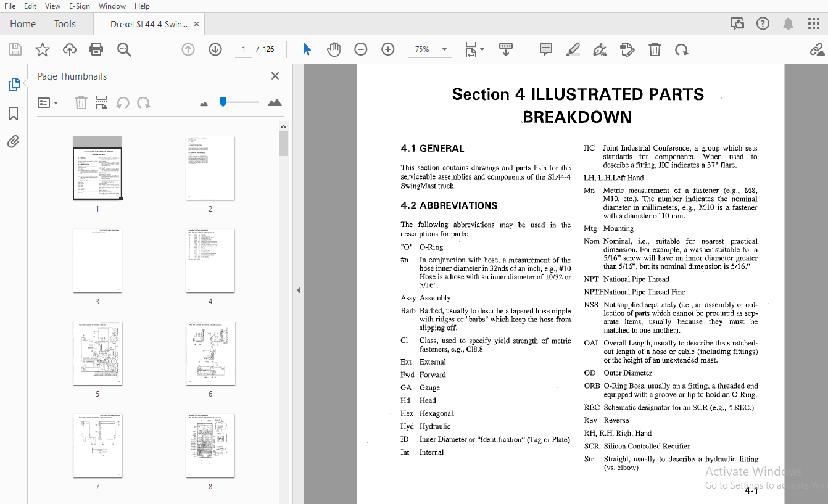
Task: Rotate thumbnails counterclockwise
Action: click(x=123, y=102)
